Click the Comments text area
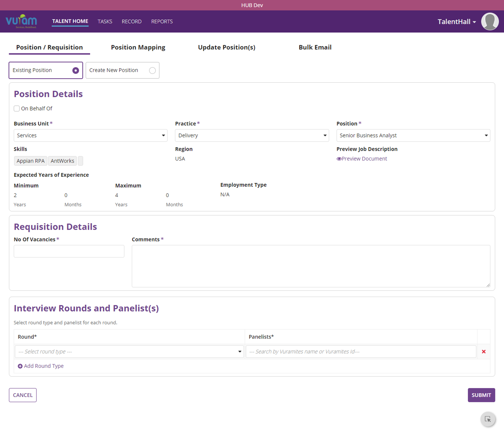This screenshot has width=504, height=433. (311, 266)
